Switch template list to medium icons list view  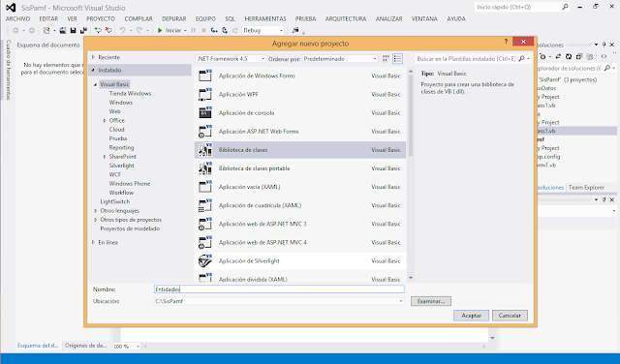click(x=397, y=59)
